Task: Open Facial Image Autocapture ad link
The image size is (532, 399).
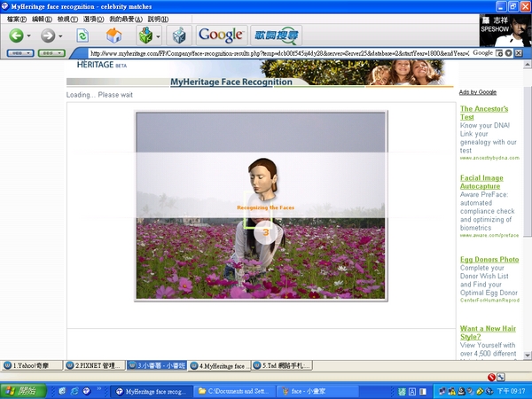Action: [x=481, y=182]
